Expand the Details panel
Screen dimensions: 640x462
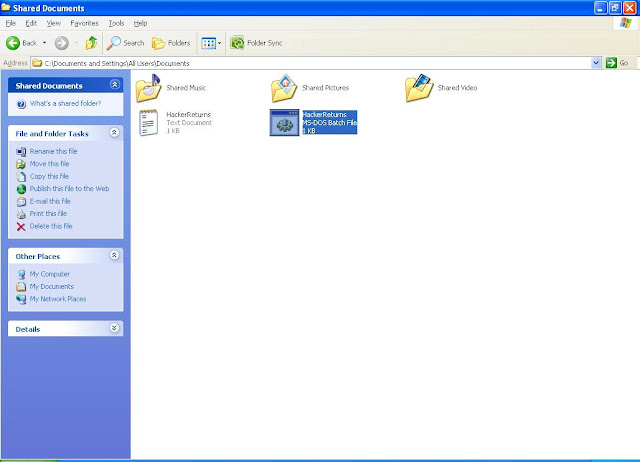[115, 328]
